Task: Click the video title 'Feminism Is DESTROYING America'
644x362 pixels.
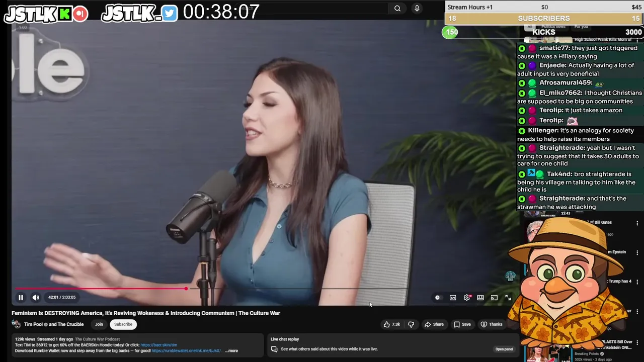Action: [x=146, y=313]
